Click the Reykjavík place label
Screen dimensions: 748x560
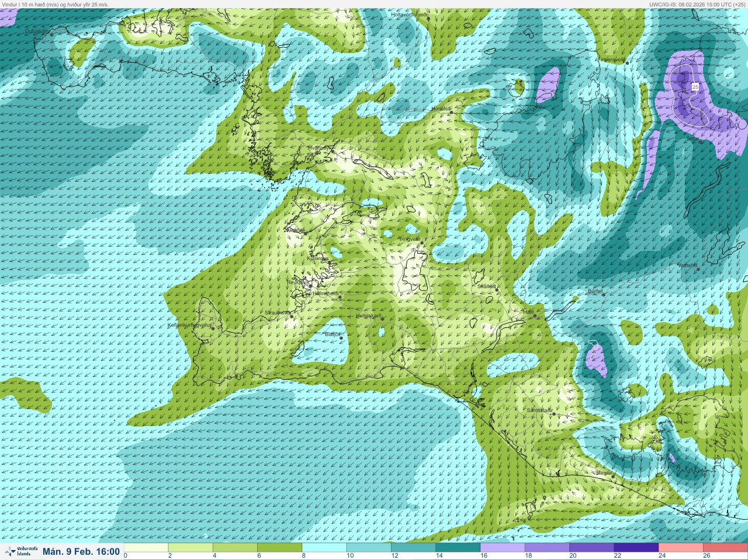coord(297,282)
